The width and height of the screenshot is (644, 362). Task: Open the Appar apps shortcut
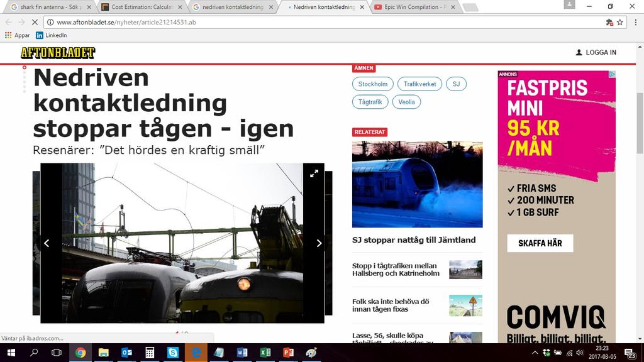click(x=17, y=35)
